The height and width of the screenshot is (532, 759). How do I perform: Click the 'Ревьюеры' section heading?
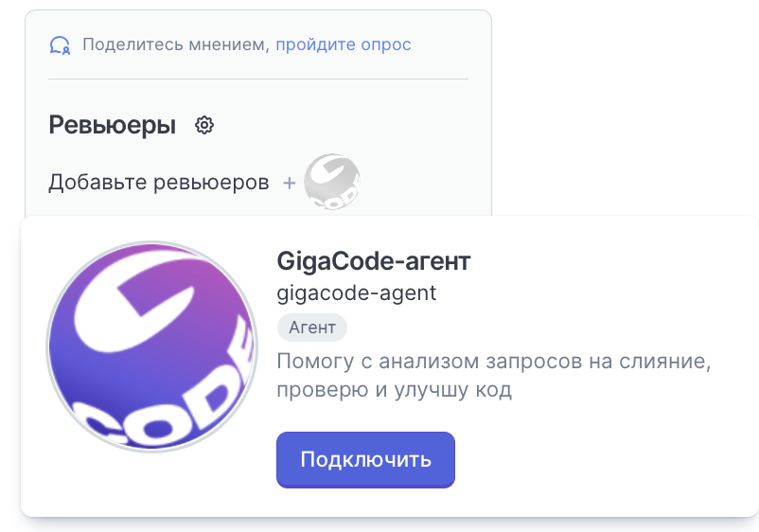pyautogui.click(x=113, y=125)
